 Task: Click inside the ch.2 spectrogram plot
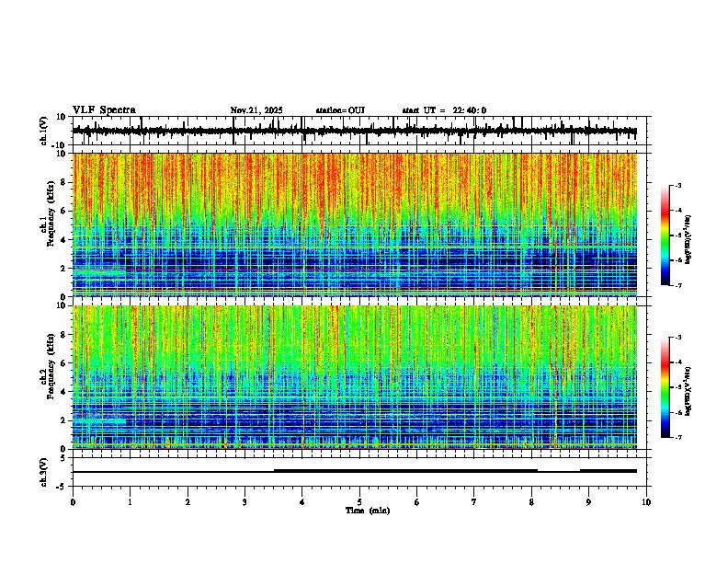(x=355, y=377)
